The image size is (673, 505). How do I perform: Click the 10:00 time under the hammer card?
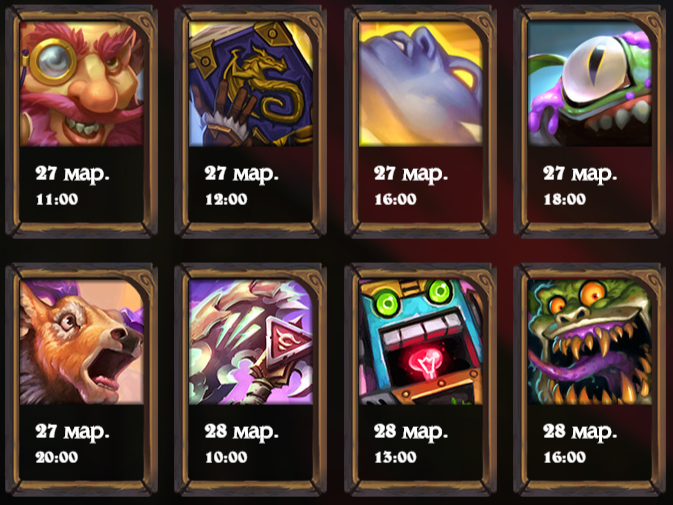pos(226,457)
